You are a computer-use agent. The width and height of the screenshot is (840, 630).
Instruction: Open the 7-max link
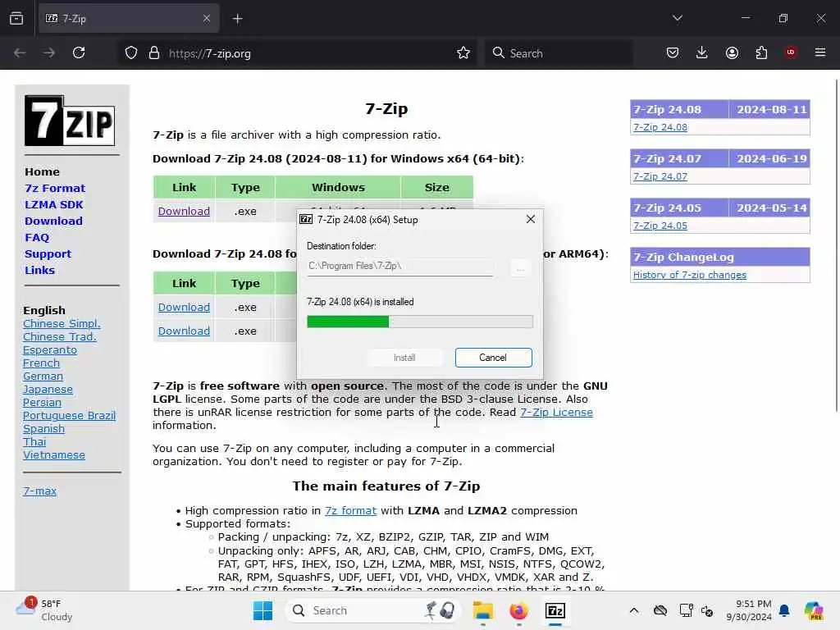coord(39,491)
